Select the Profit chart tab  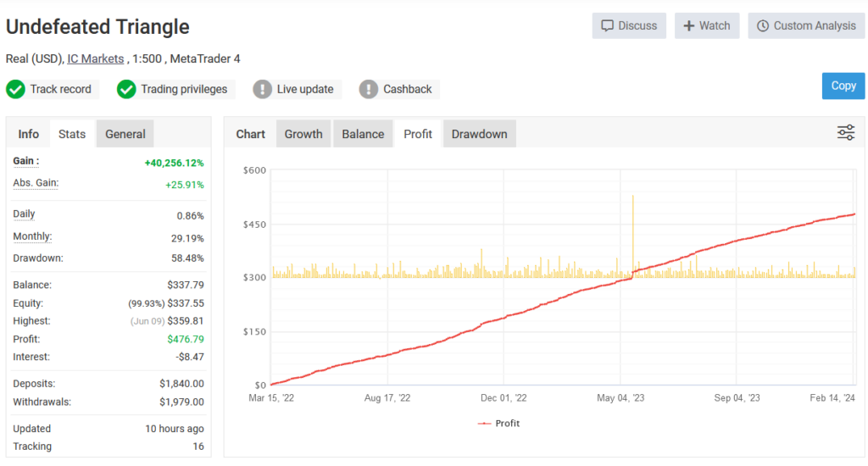coord(418,134)
